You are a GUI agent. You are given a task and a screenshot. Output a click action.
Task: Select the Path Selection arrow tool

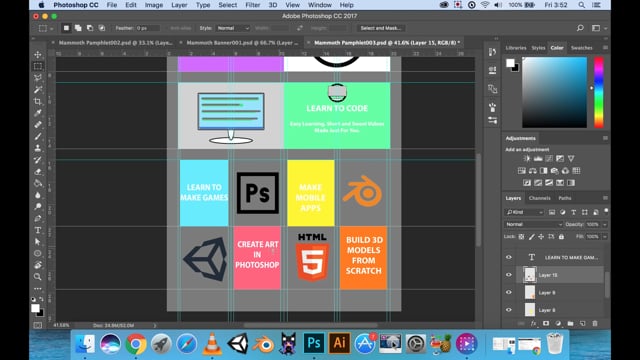(x=38, y=242)
